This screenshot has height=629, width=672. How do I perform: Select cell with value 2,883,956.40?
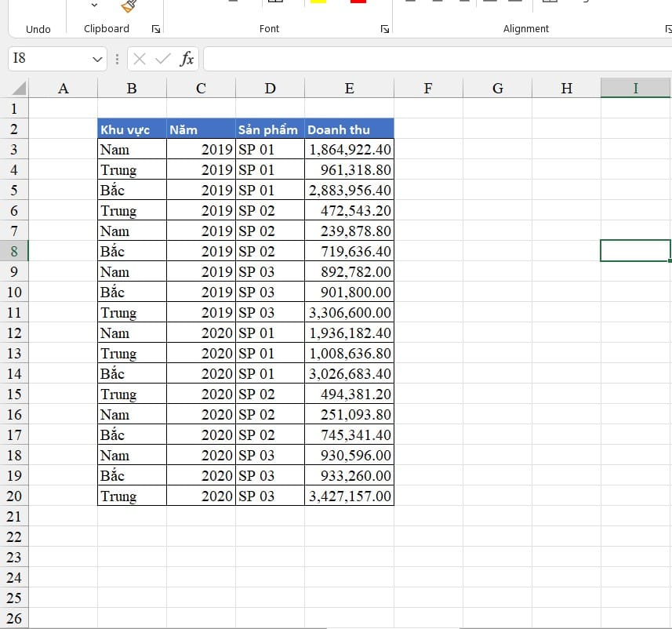(x=349, y=190)
